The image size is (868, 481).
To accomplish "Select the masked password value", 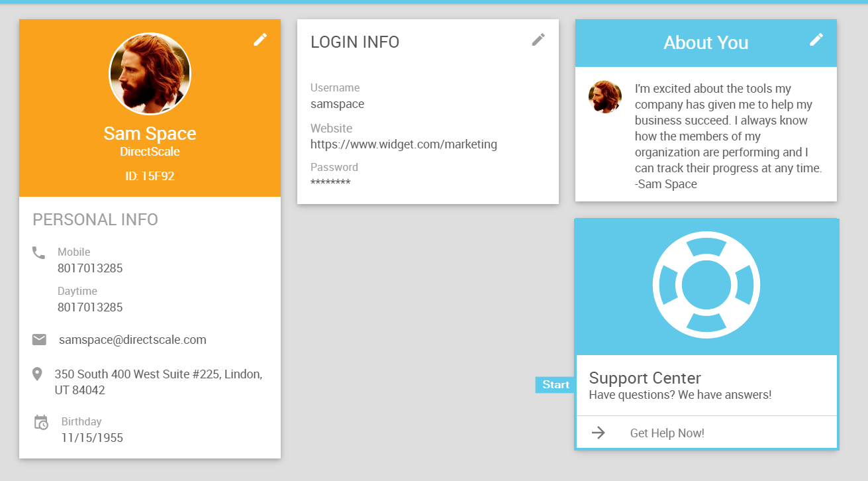I will pos(330,183).
